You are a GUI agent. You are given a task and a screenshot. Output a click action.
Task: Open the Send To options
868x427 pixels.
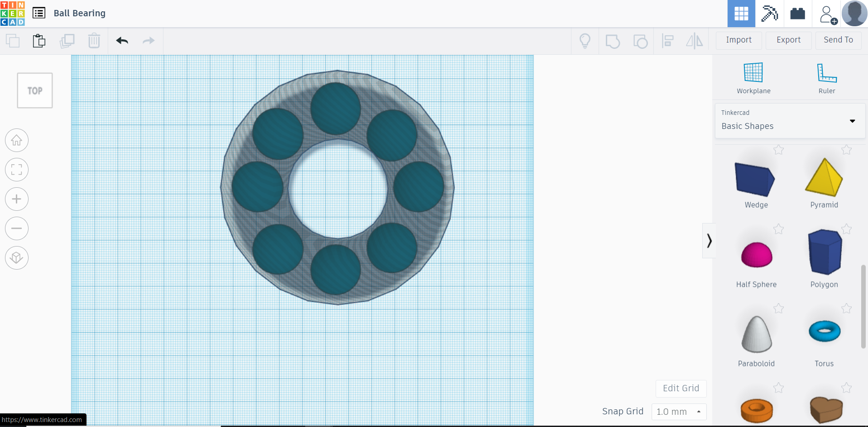pos(839,40)
